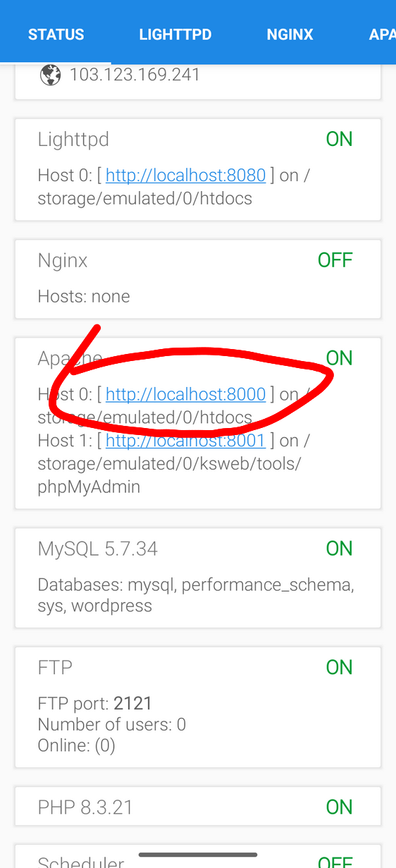Open the NGINX tab

pyautogui.click(x=290, y=35)
